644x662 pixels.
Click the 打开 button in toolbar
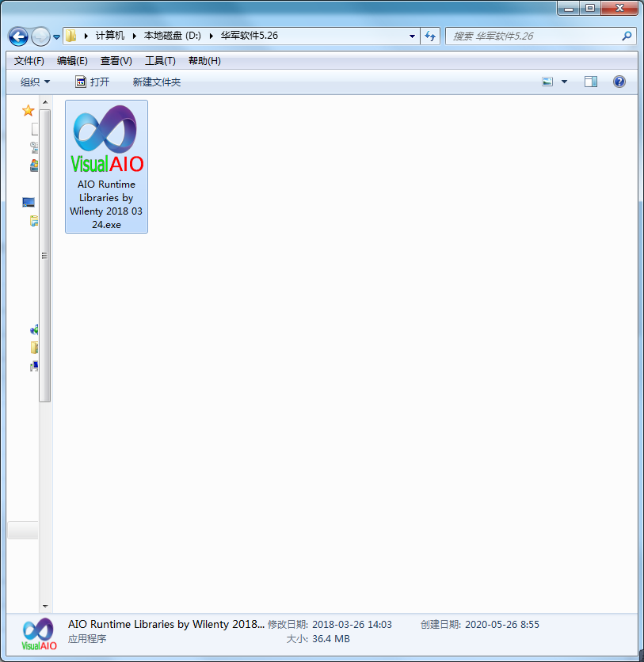pyautogui.click(x=92, y=82)
